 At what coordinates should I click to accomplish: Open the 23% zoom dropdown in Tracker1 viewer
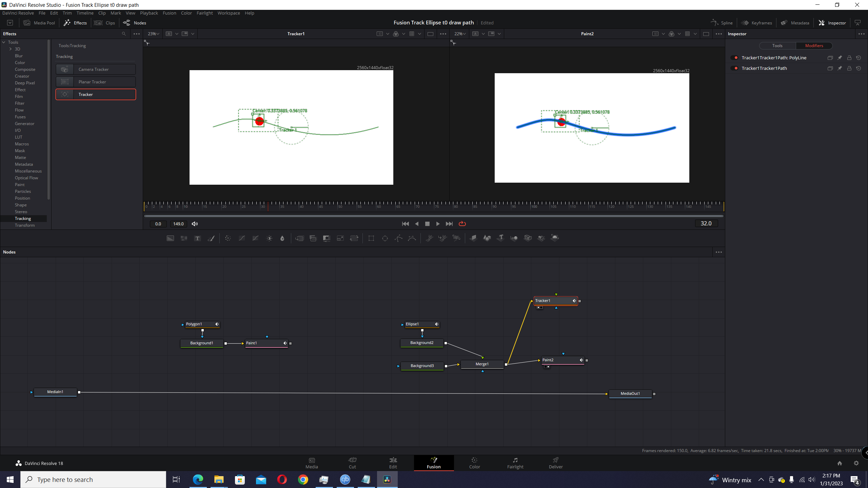153,34
